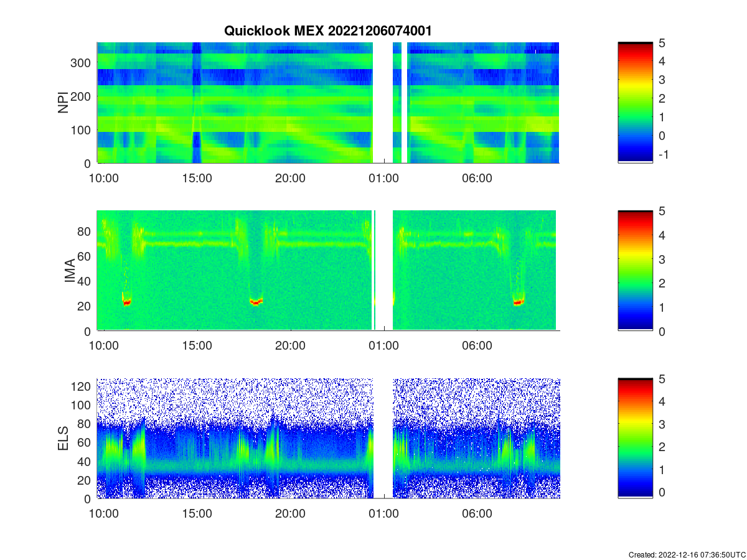Click the Created 2022-12-16 07:36:50UTC timestamp
The height and width of the screenshot is (560, 747).
687,554
